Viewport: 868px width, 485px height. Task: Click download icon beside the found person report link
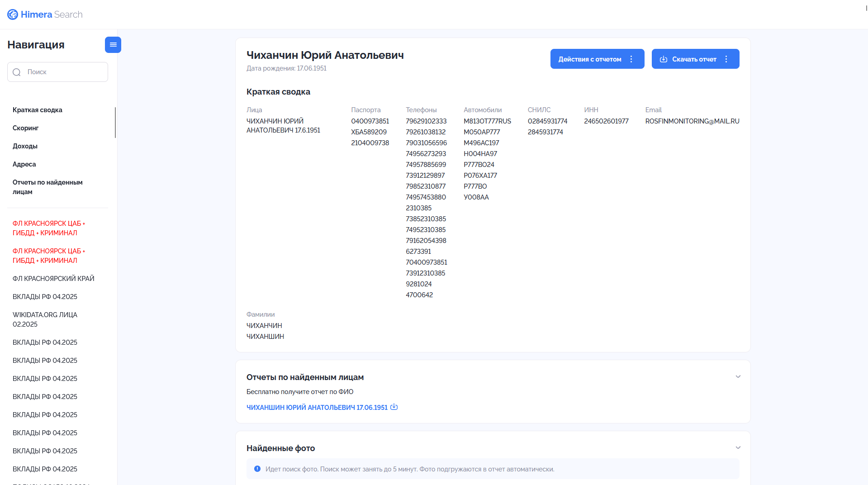point(394,407)
